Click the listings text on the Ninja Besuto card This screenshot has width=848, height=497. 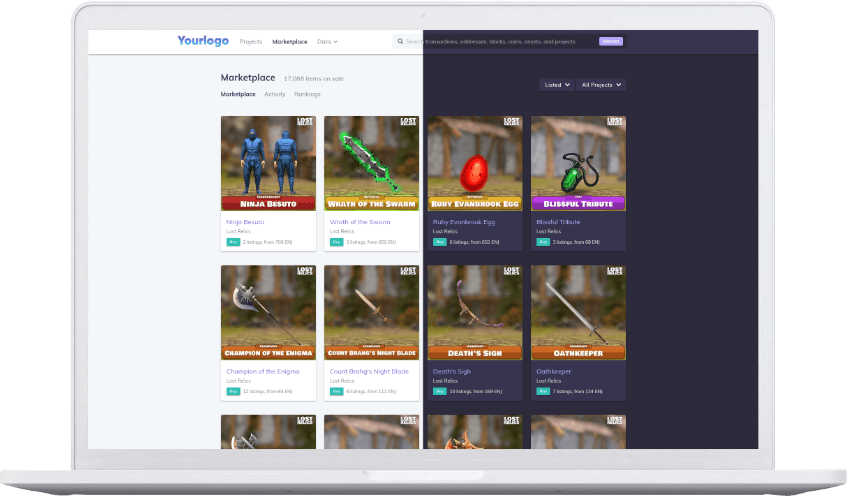(x=267, y=242)
